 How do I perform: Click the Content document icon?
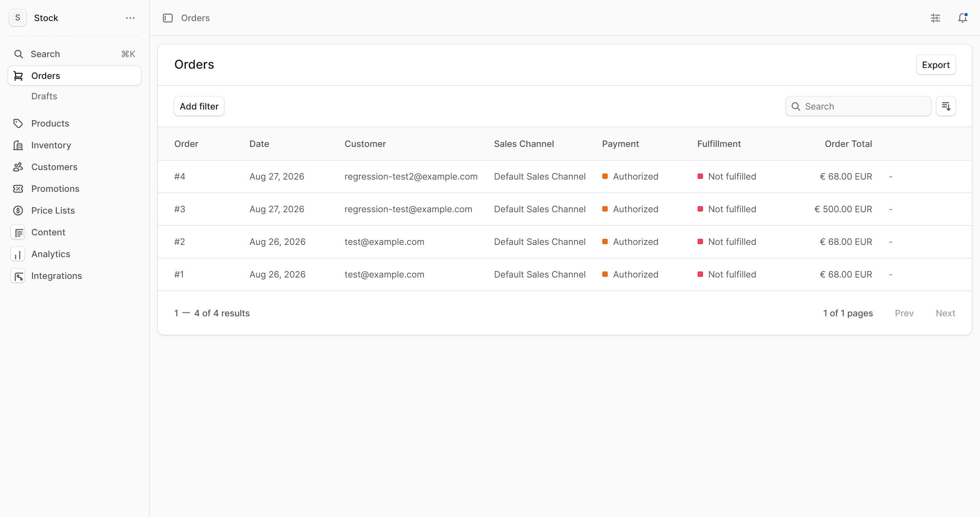pyautogui.click(x=18, y=232)
